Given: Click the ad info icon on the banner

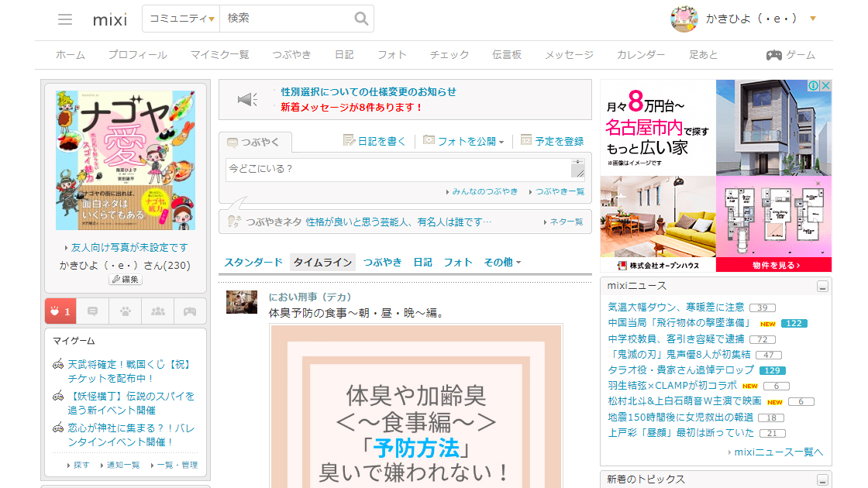Looking at the screenshot, I should pos(814,86).
